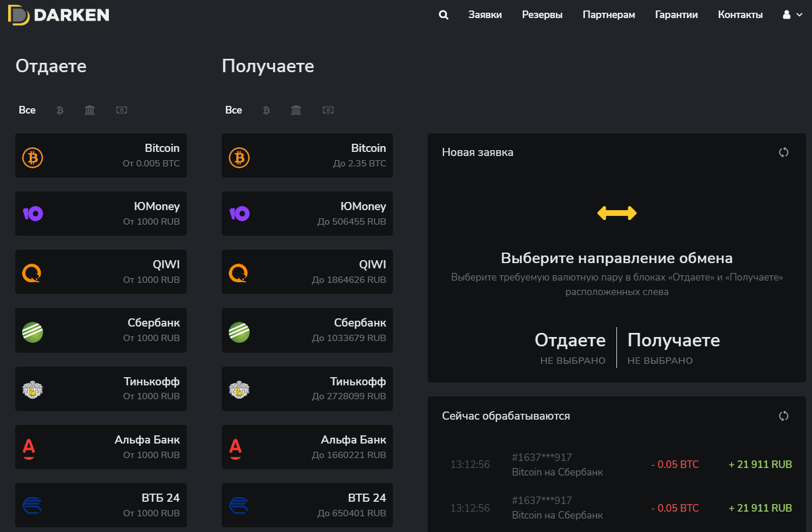Image resolution: width=812 pixels, height=532 pixels.
Task: Click the blue ВТБ 24 logo in Отдаете
Action: click(x=32, y=505)
